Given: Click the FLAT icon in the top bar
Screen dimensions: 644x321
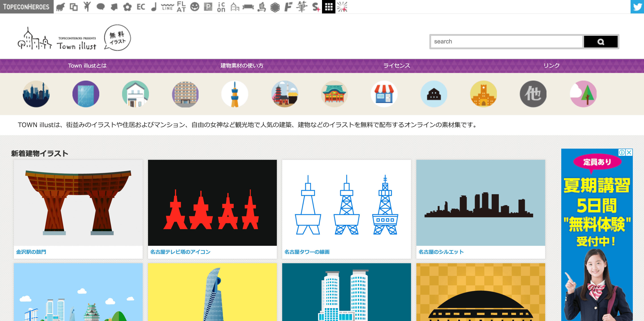Looking at the screenshot, I should (x=181, y=7).
